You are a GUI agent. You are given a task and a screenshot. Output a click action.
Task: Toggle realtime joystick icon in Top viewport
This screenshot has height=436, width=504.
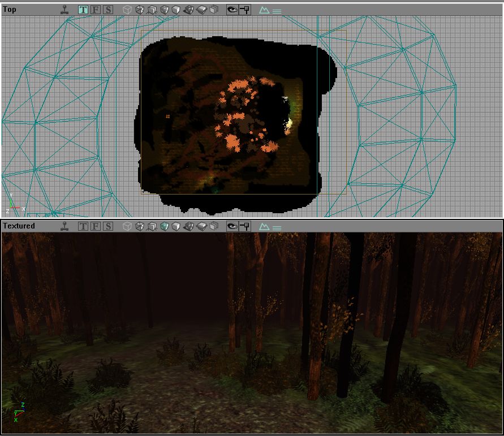click(65, 10)
